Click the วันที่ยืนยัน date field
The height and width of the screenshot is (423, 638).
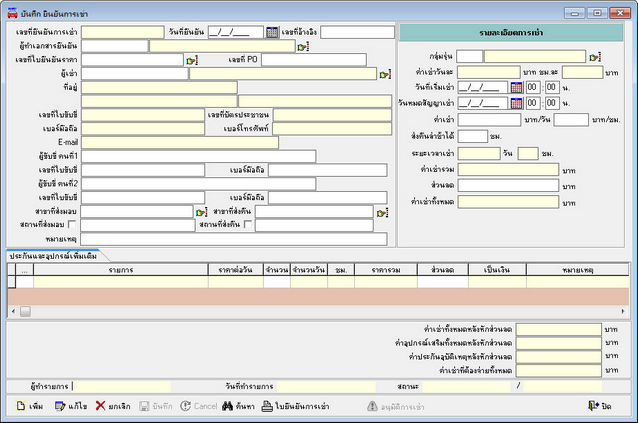[x=236, y=32]
